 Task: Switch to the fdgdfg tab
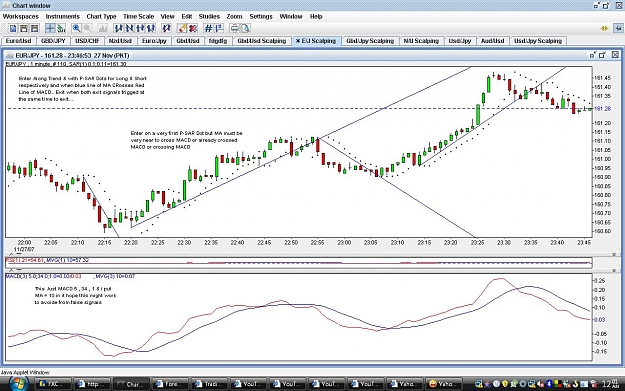[x=218, y=41]
